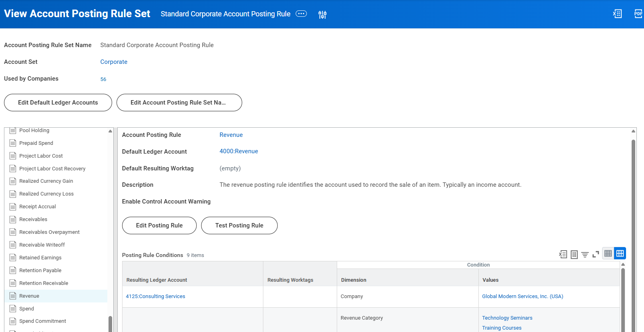Image resolution: width=644 pixels, height=332 pixels.
Task: Open Revenue account posting rule link
Action: coord(231,135)
